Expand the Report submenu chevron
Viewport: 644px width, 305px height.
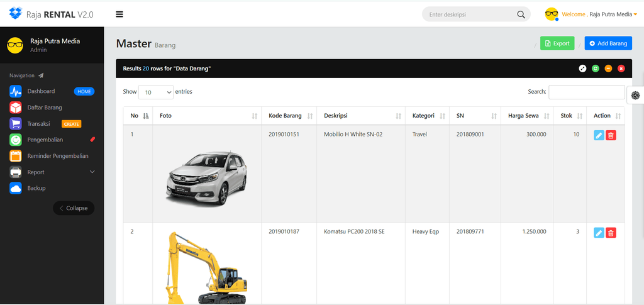92,172
